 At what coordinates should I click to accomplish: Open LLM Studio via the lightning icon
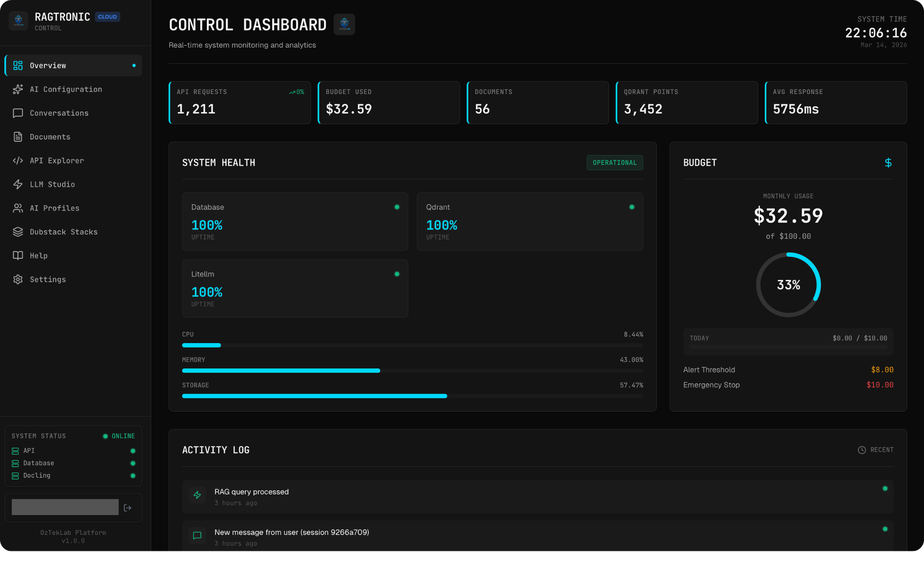click(x=18, y=184)
